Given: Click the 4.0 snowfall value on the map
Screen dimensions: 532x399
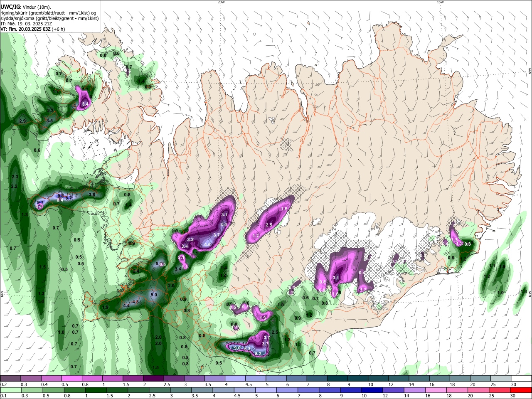Looking at the screenshot, I should coord(223,224).
